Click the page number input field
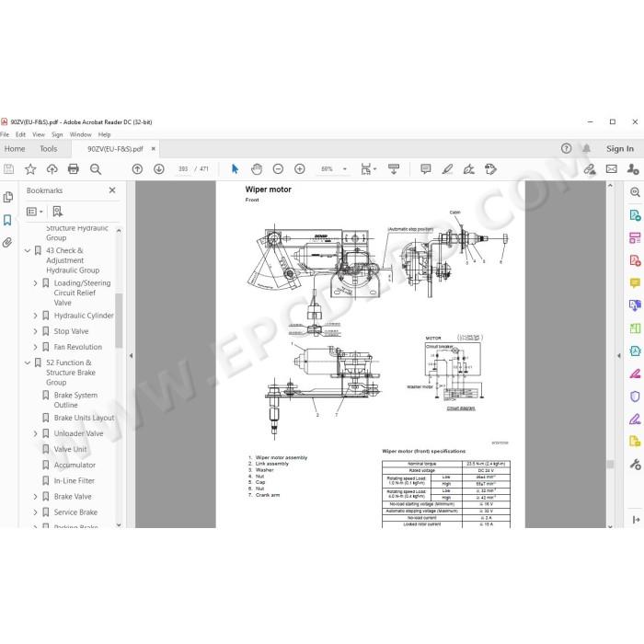The height and width of the screenshot is (644, 644). click(x=183, y=168)
